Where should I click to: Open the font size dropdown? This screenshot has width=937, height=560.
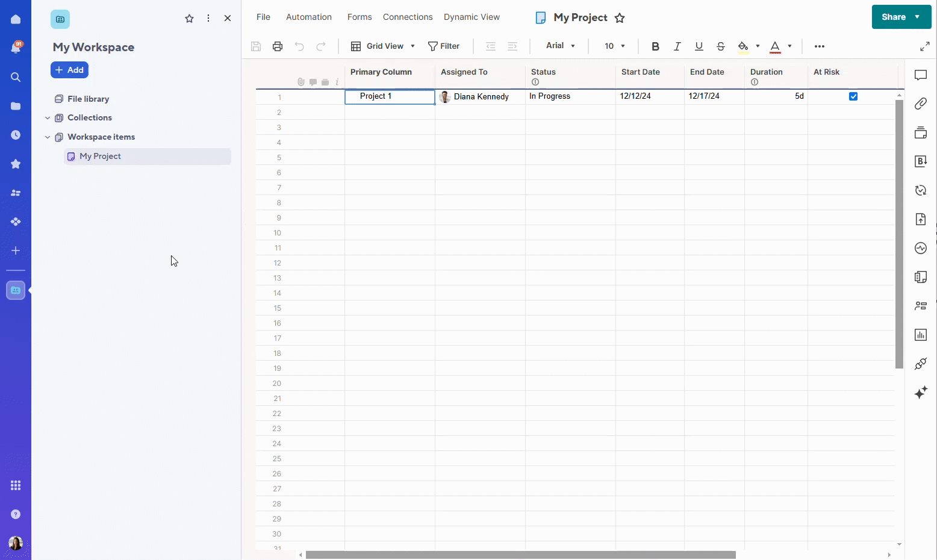[x=614, y=46]
